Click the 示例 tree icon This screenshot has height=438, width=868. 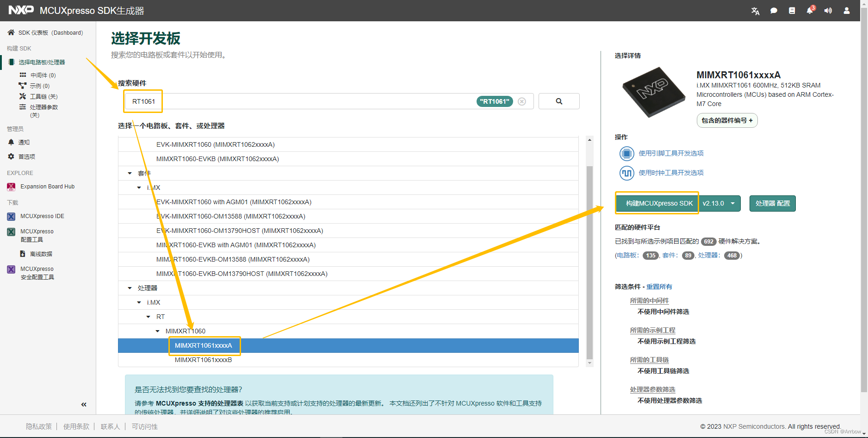click(x=22, y=85)
